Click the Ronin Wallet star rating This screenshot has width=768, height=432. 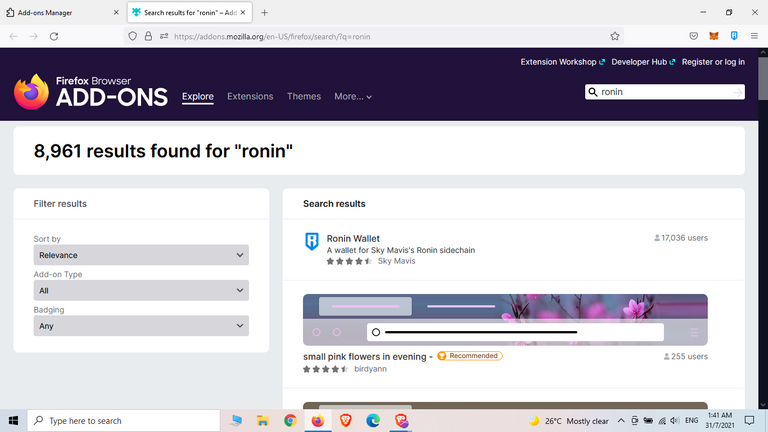[x=349, y=261]
